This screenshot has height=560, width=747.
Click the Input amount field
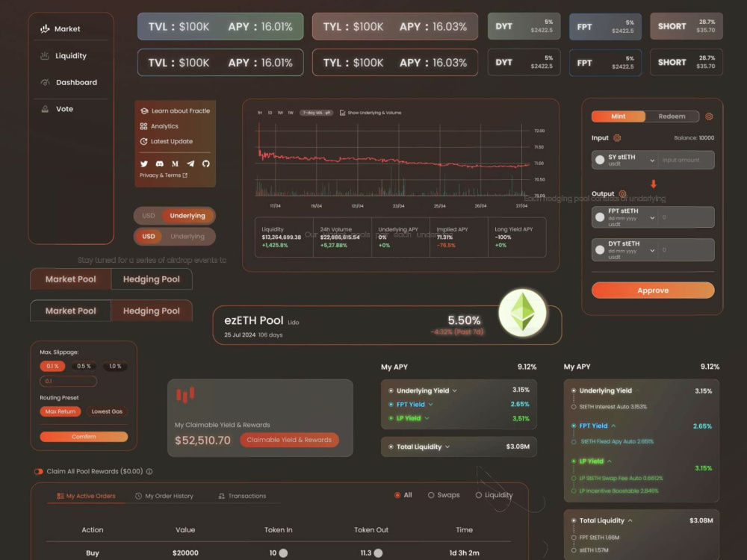(686, 160)
